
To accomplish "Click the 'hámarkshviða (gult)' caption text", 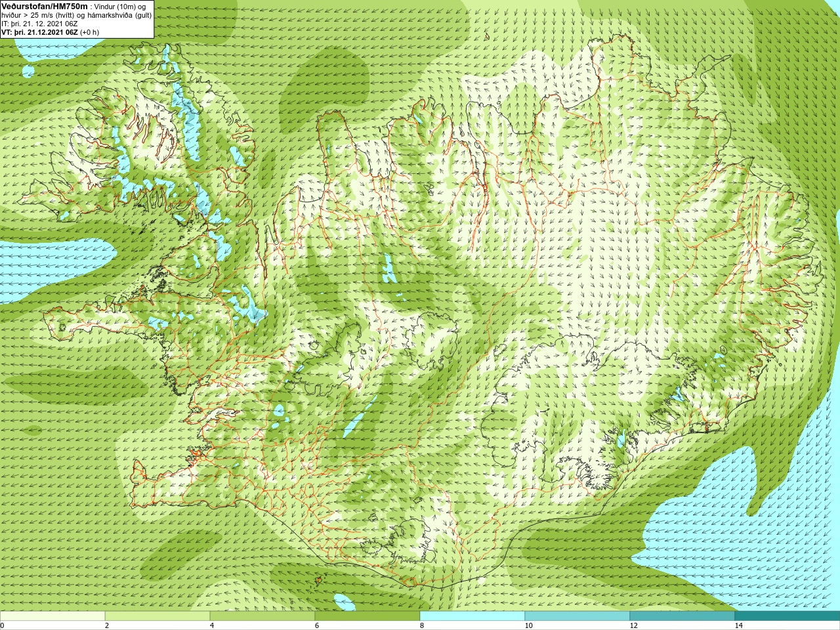I will 119,16.
